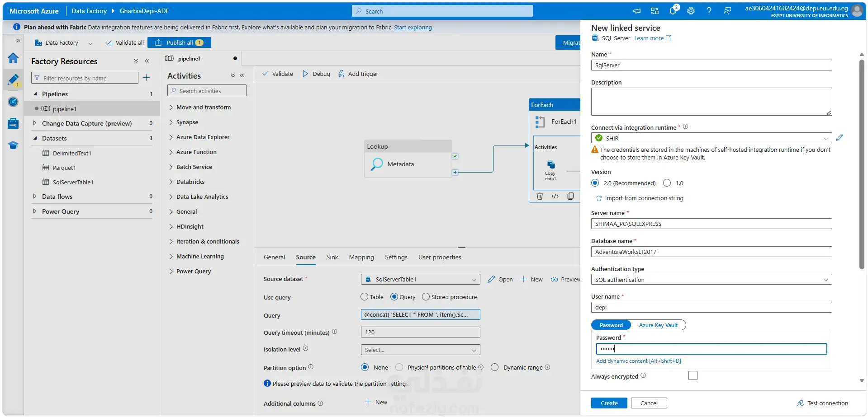Open directory switcher icon in Azure header
The width and height of the screenshot is (868, 417).
click(655, 11)
